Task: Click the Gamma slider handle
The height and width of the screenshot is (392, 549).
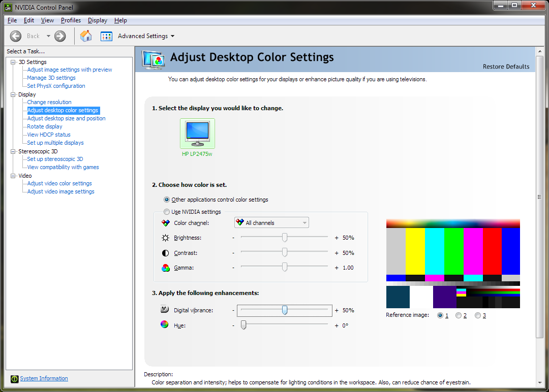Action: tap(285, 267)
